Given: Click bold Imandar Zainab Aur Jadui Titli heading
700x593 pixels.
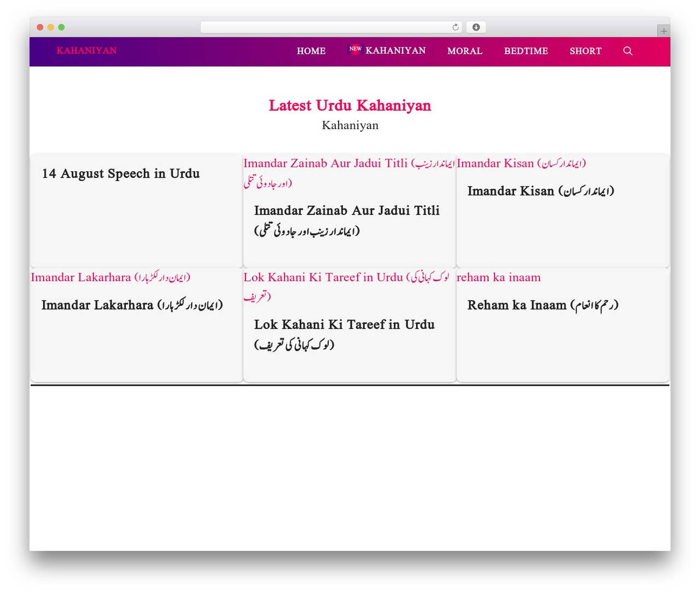Looking at the screenshot, I should [347, 220].
